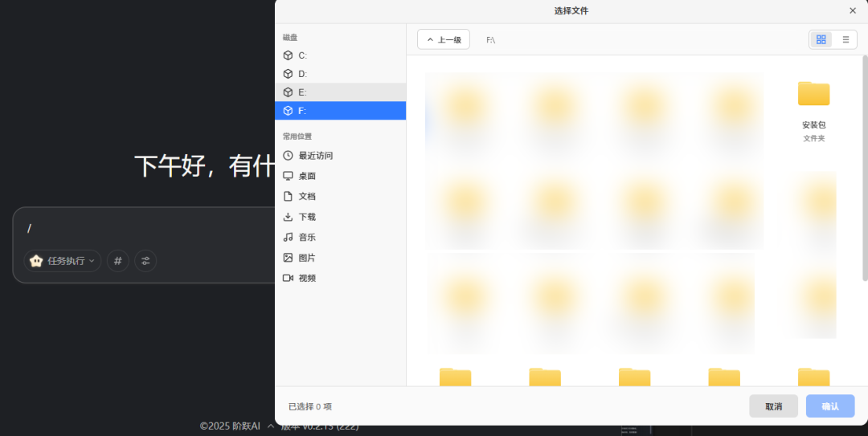The image size is (868, 436).
Task: Expand the chevron beside 阶跃AI footer
Action: pyautogui.click(x=271, y=426)
